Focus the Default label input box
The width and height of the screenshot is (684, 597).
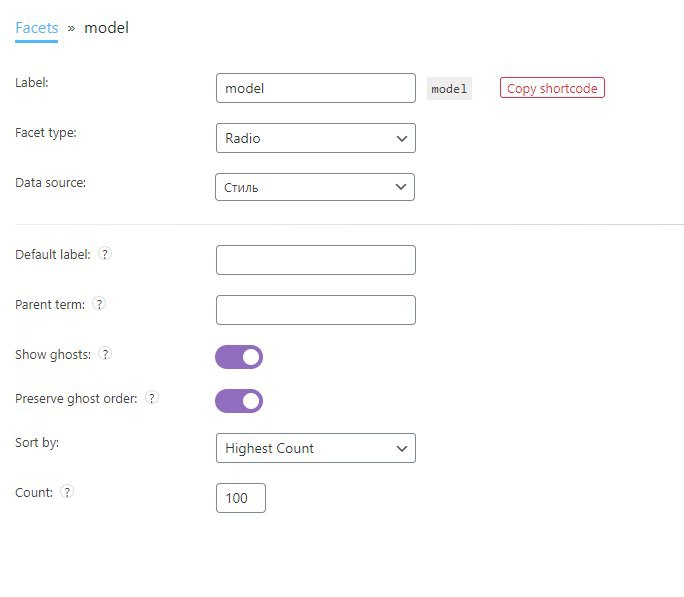point(315,260)
